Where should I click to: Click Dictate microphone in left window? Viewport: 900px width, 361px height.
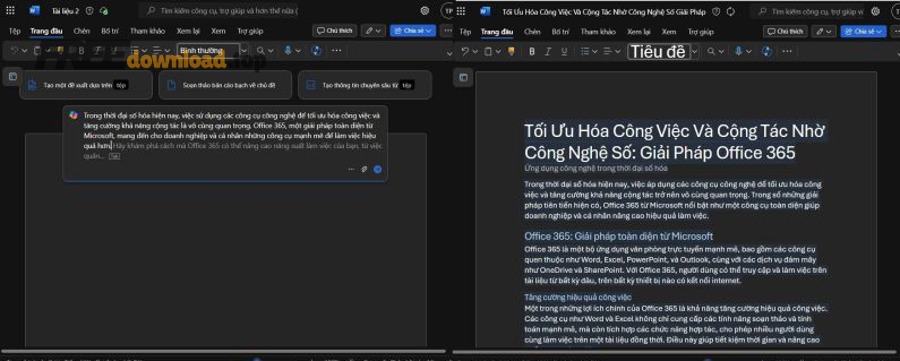pos(288,51)
